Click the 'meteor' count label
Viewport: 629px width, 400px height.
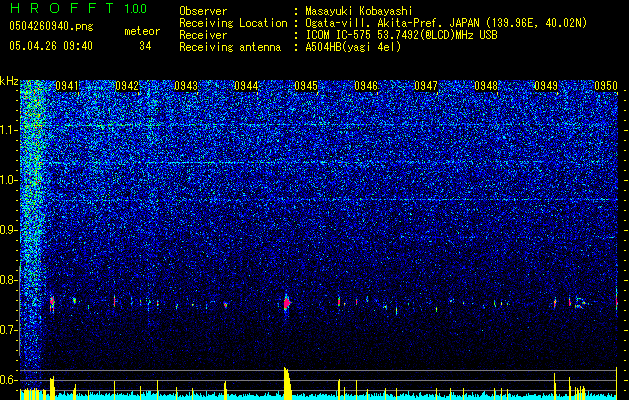(142, 31)
